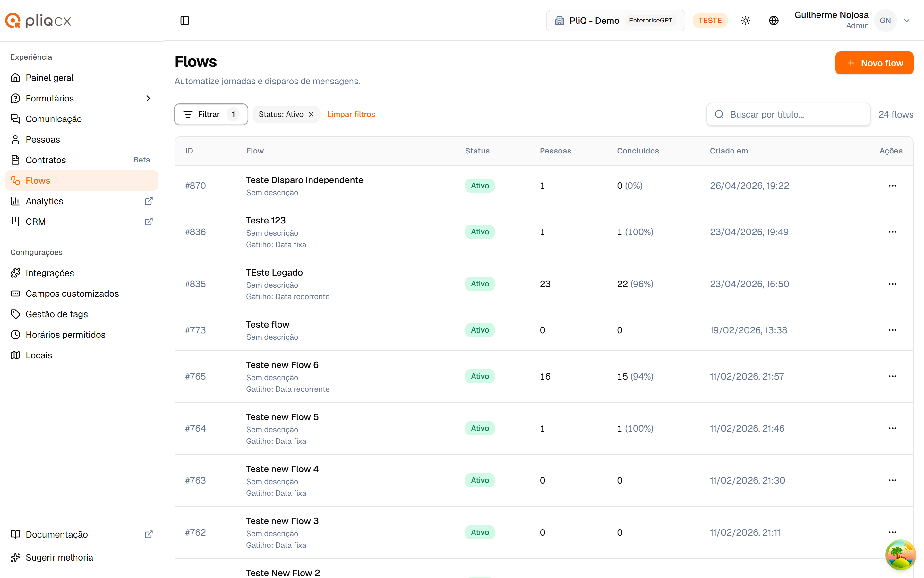
Task: Open the Pessoas section
Action: click(x=82, y=140)
